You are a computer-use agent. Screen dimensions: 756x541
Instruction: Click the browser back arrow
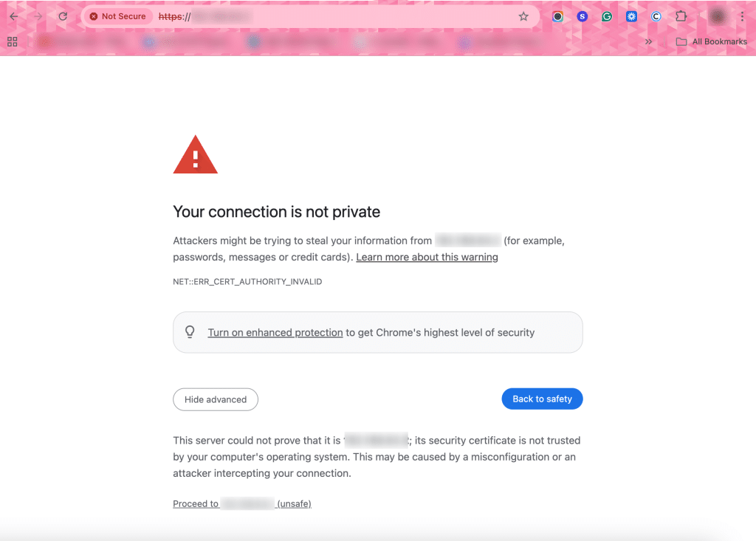(x=13, y=16)
